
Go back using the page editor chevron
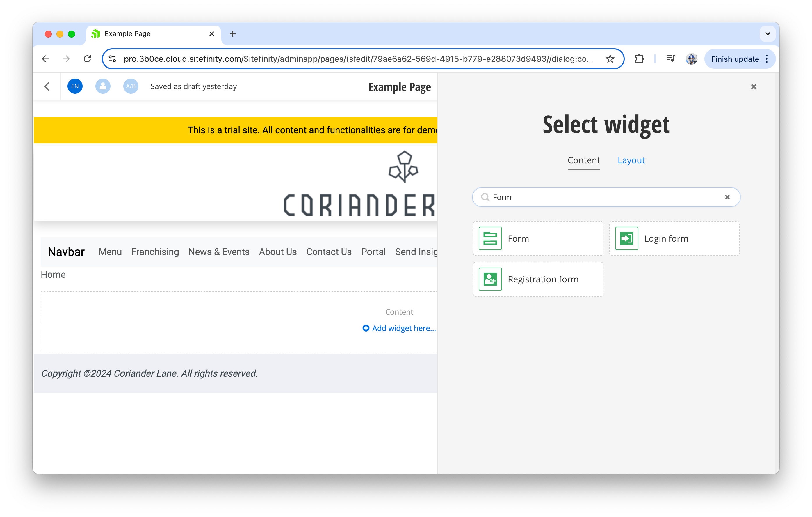click(x=47, y=86)
